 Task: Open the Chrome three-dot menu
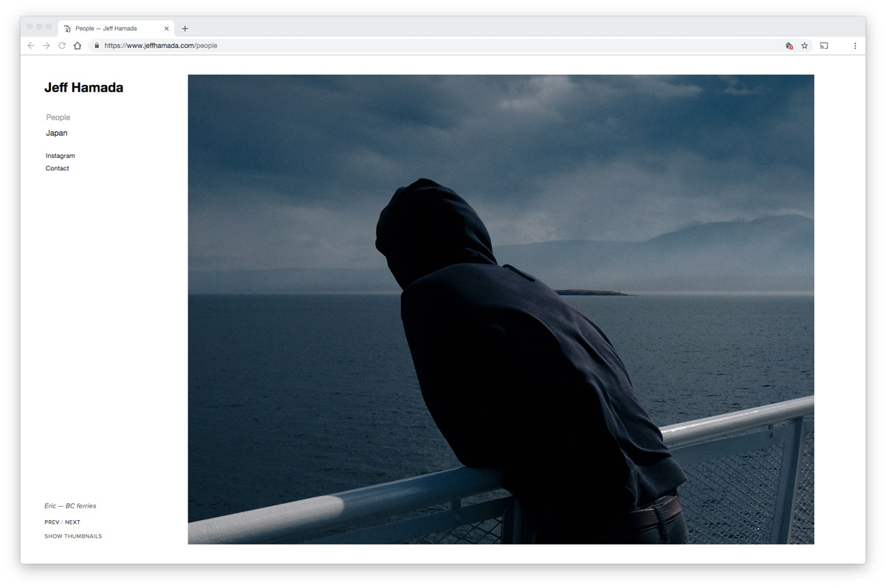pos(855,46)
